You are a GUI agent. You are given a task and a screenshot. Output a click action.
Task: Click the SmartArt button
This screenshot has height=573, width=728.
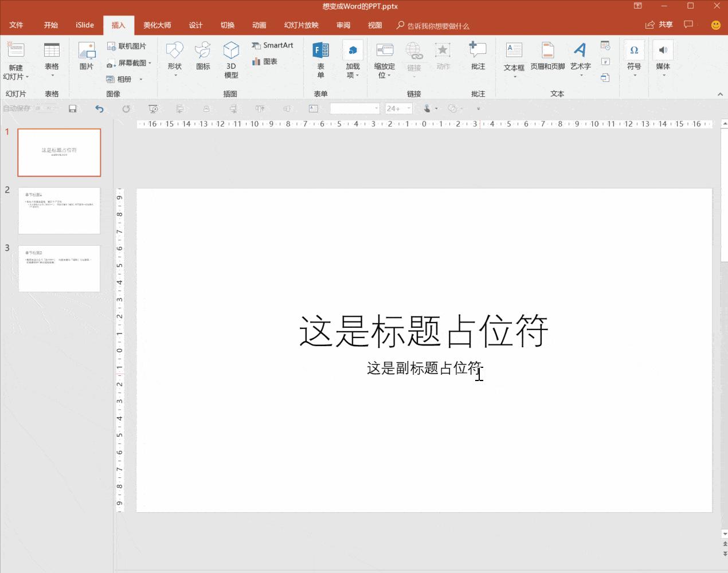(272, 45)
